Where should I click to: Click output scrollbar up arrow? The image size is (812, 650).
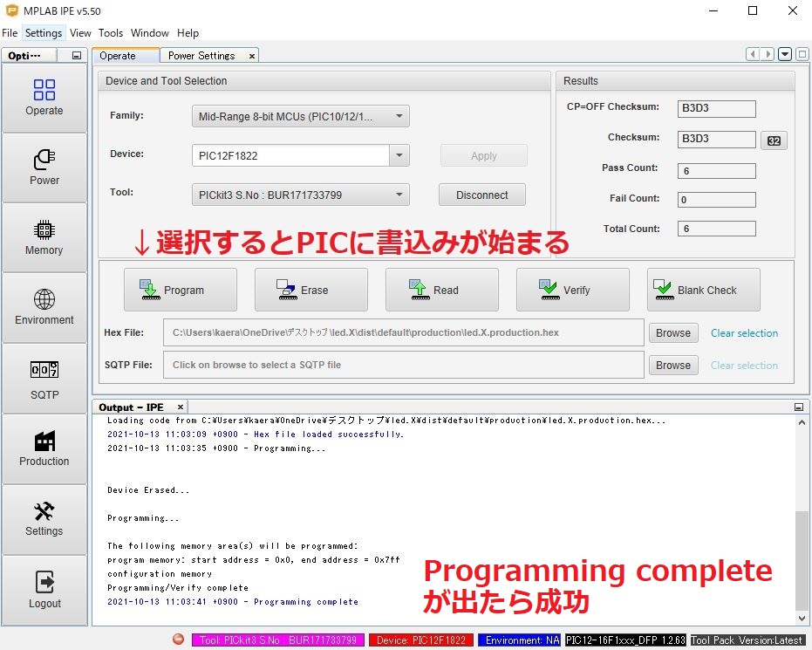(802, 422)
